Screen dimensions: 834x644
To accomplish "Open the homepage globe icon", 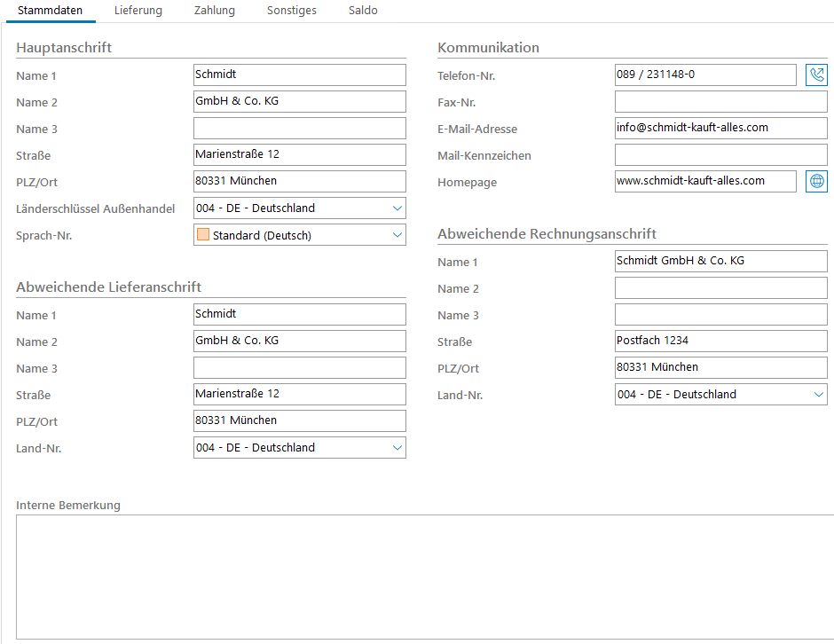I will 815,182.
